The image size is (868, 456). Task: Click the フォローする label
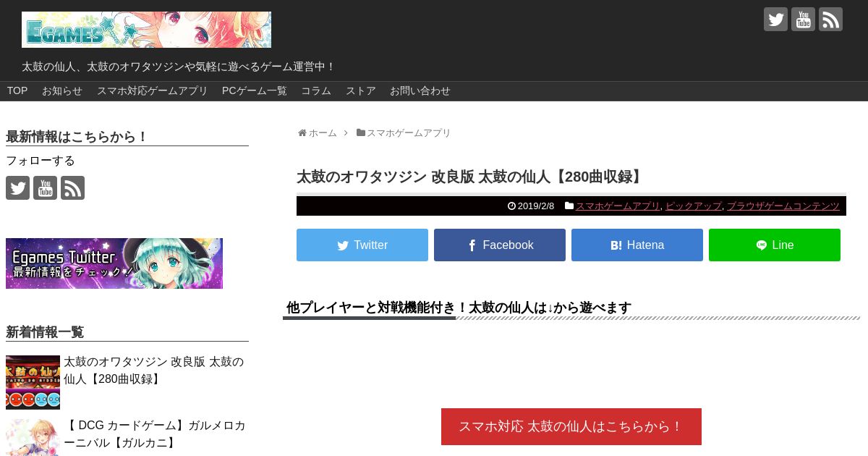(41, 161)
